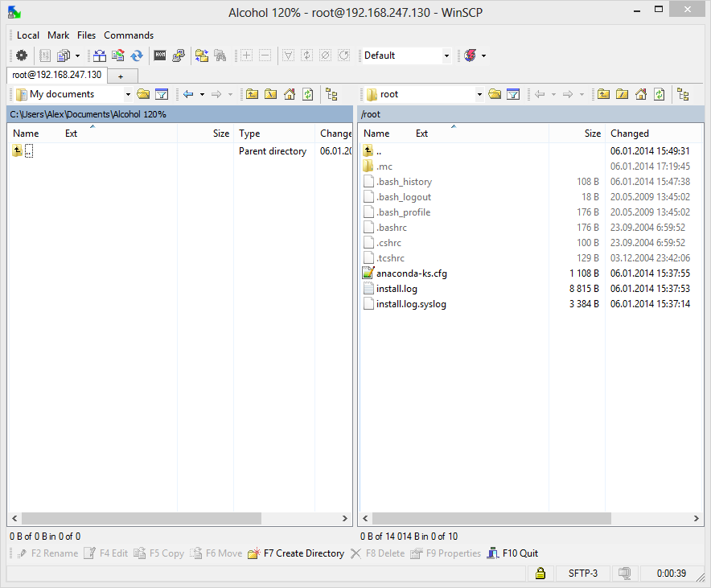
Task: Click the Compare Directories toolbar icon
Action: [x=99, y=56]
